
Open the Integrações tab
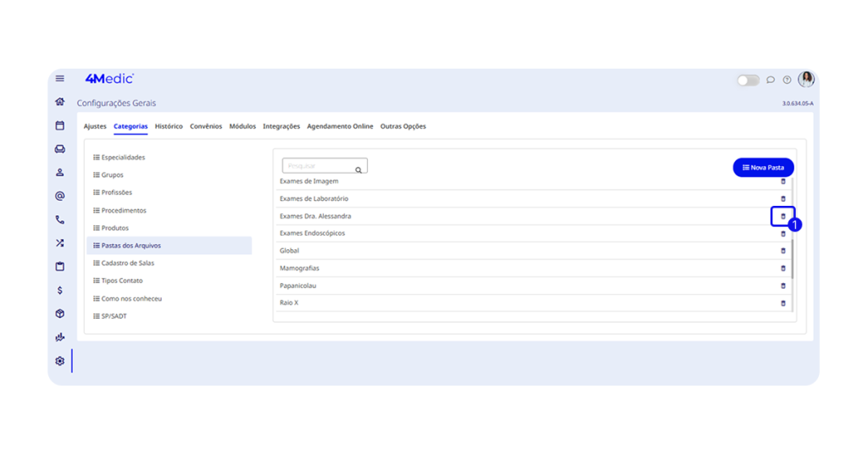click(281, 126)
